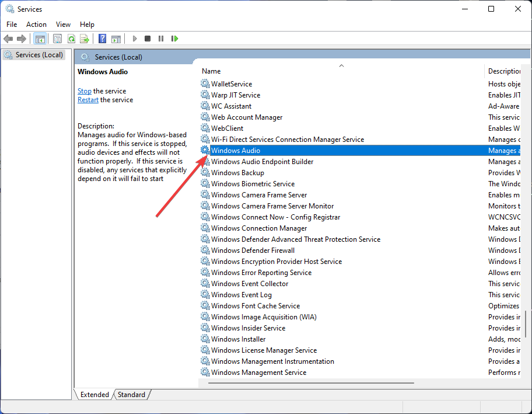Click the gear icon beside Windows Camera Frame Server
Viewport: 532px width, 414px height.
tap(205, 194)
